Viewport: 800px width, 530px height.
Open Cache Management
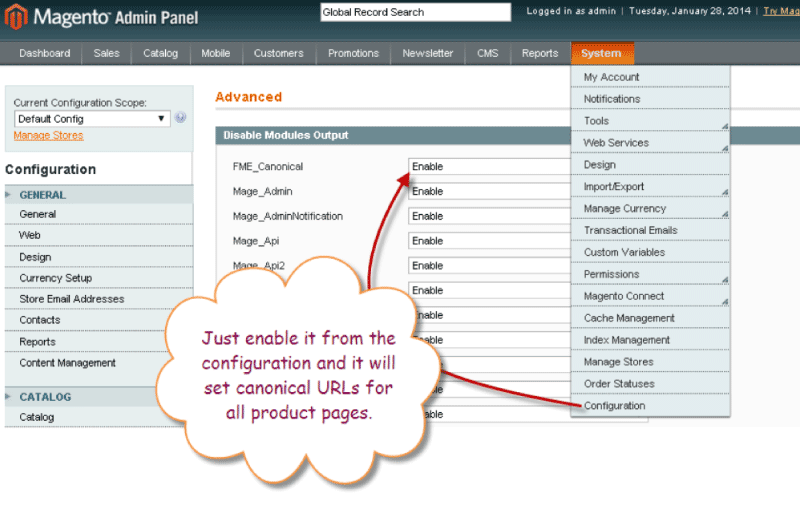click(x=650, y=318)
